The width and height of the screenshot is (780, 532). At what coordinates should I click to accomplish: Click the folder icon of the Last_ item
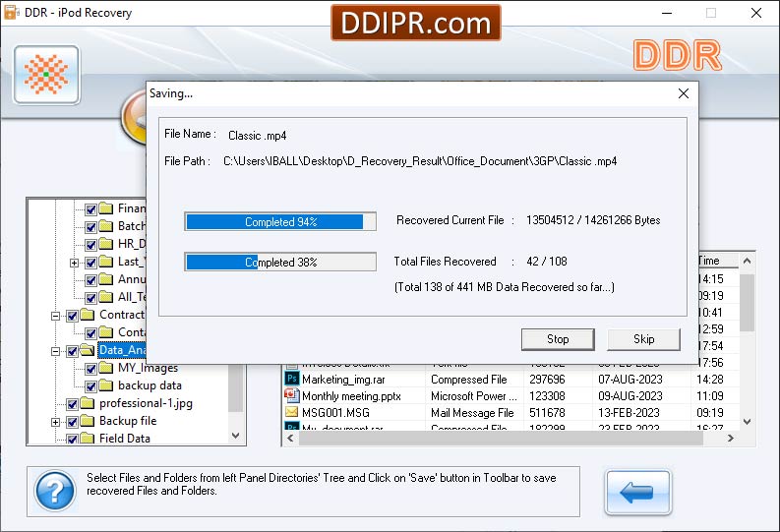[105, 262]
